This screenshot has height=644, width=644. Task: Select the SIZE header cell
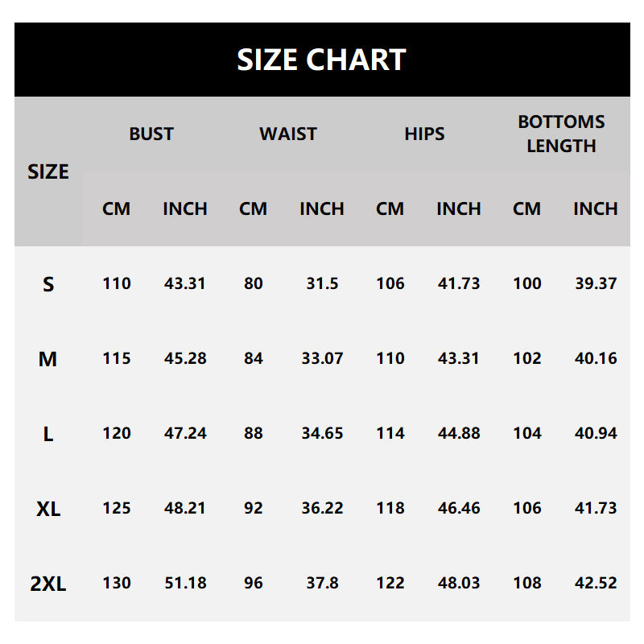pos(48,171)
